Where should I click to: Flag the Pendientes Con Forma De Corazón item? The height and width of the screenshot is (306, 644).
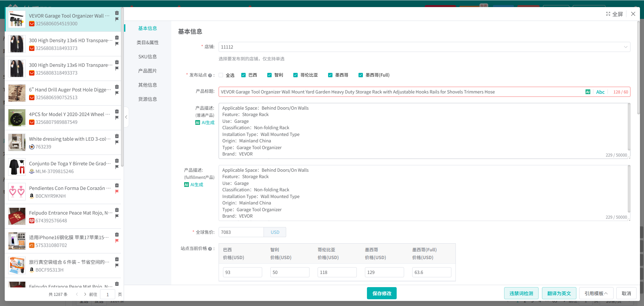coord(117,192)
